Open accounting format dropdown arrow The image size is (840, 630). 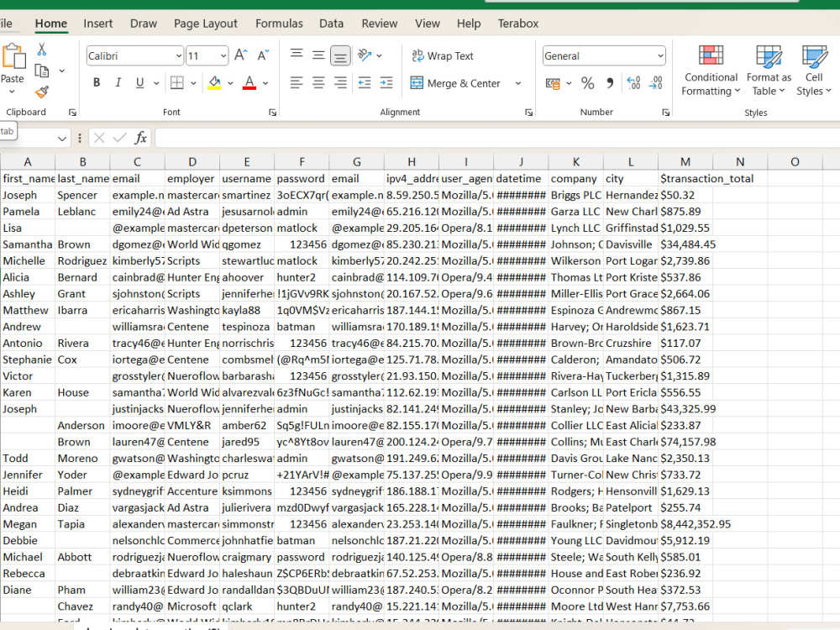[569, 83]
